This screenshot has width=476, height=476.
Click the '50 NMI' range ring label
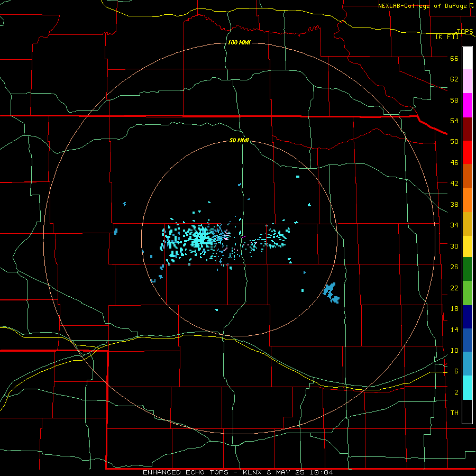tap(239, 140)
